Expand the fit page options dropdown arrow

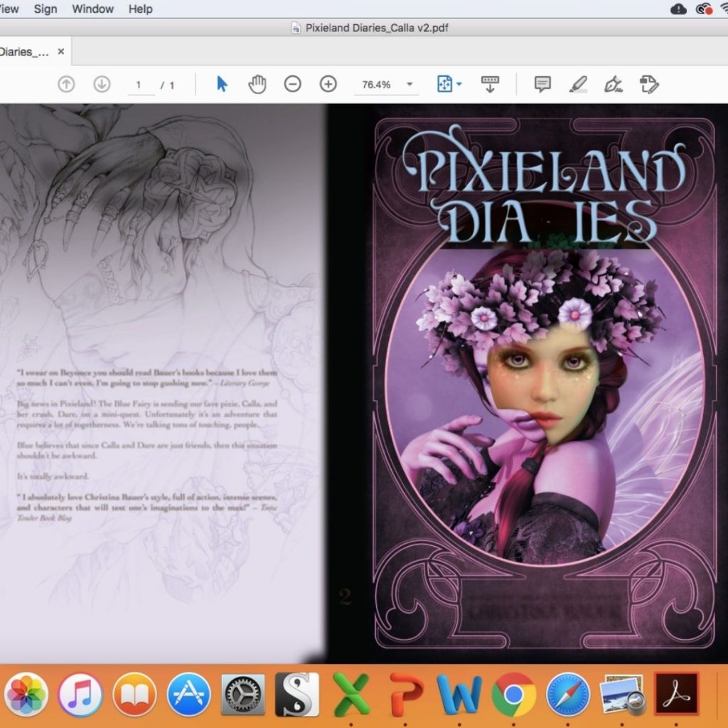(x=459, y=84)
